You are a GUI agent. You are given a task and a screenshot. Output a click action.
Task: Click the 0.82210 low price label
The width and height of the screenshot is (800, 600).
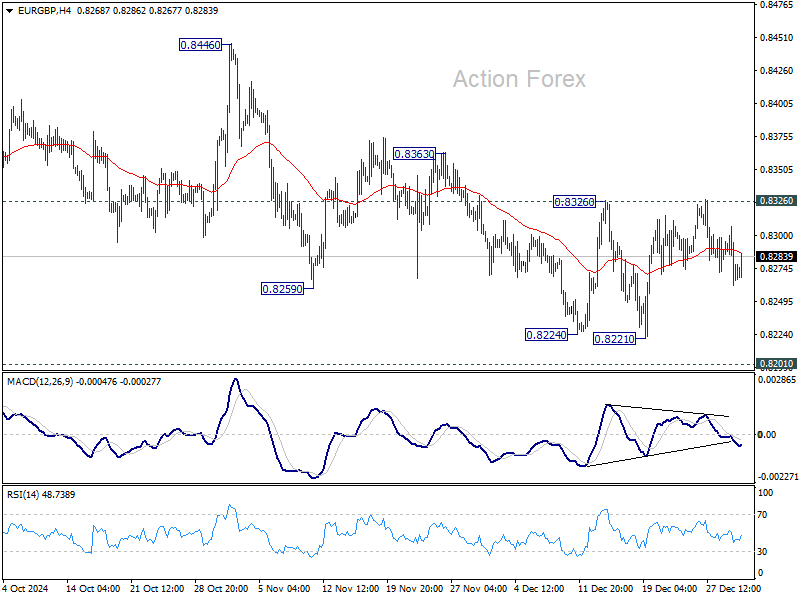(614, 338)
